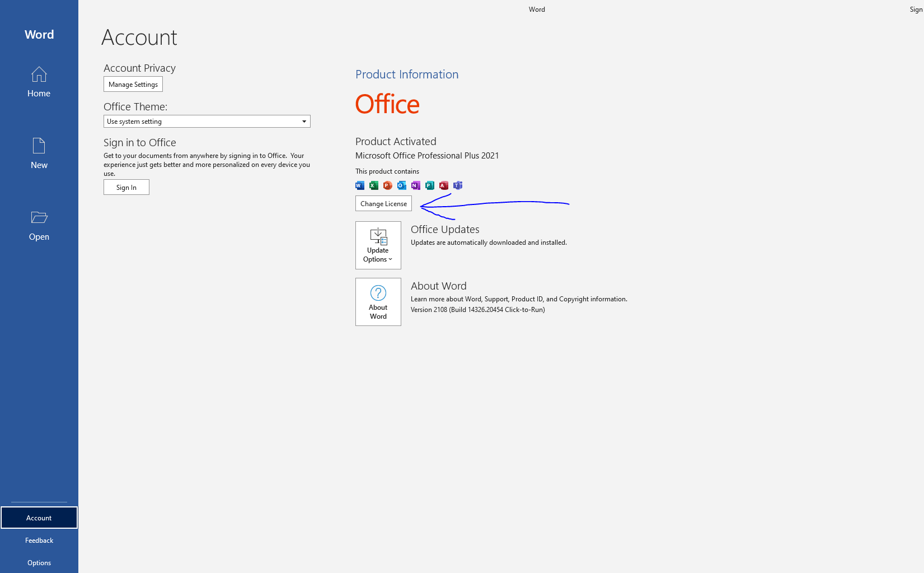Open Update Options menu
The width and height of the screenshot is (924, 573).
click(x=378, y=245)
